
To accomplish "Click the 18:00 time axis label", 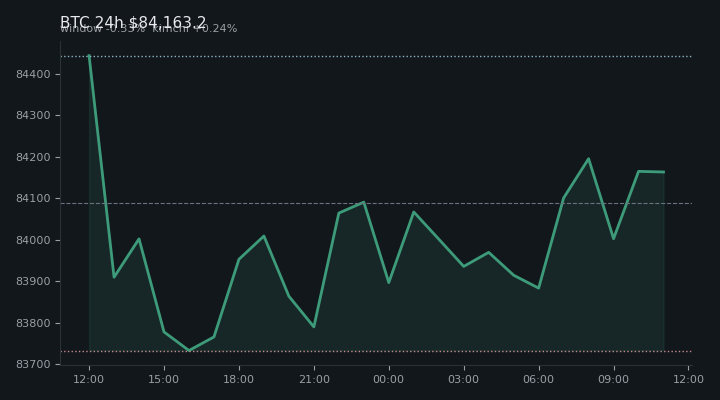I will coord(238,379).
